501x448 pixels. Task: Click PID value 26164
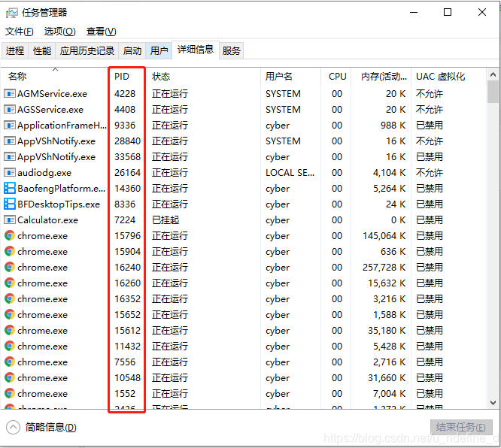tap(127, 173)
